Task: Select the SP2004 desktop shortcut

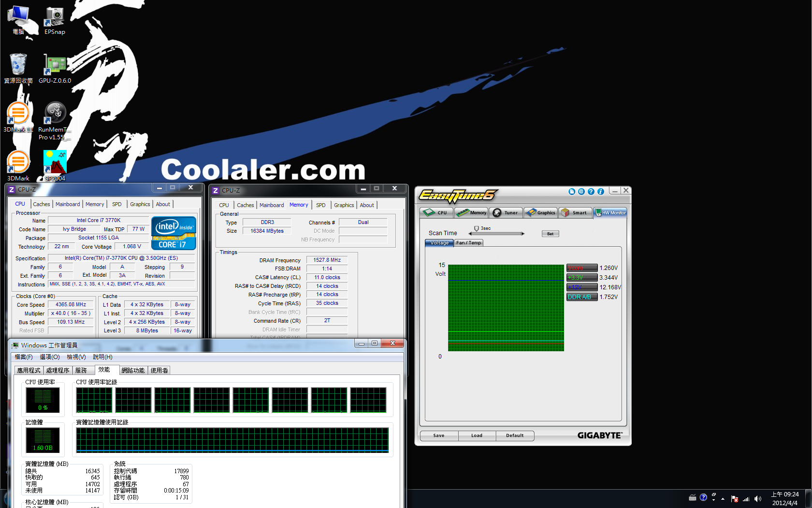Action: click(55, 166)
